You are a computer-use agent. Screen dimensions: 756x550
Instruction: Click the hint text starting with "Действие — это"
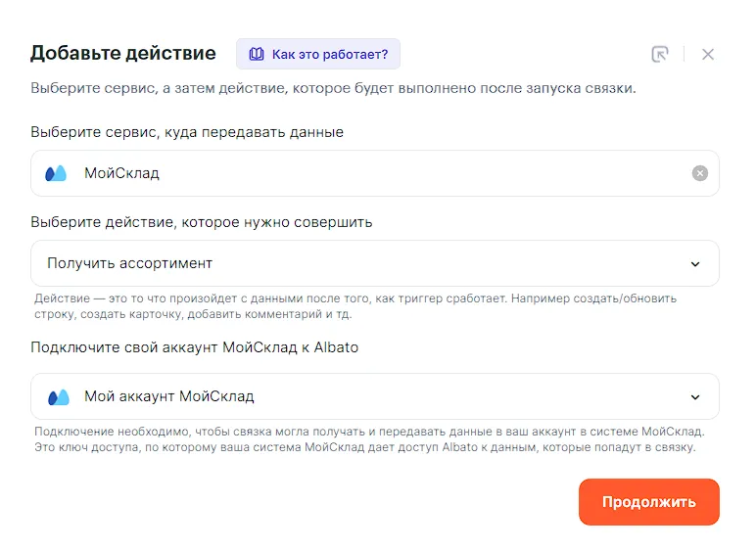click(354, 306)
